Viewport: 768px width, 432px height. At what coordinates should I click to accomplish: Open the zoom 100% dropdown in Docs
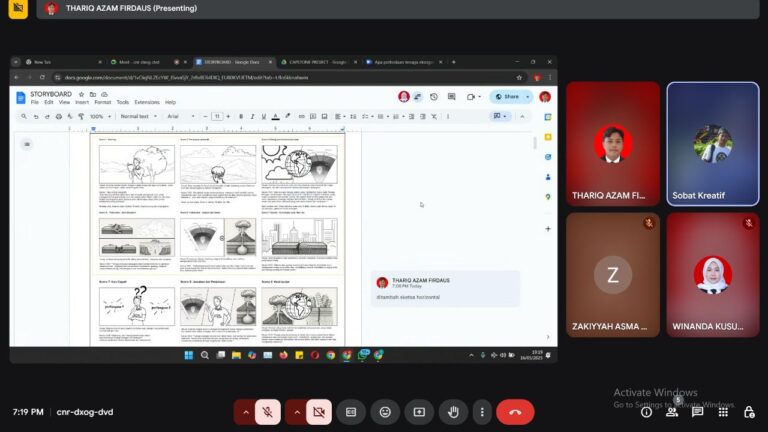point(100,117)
